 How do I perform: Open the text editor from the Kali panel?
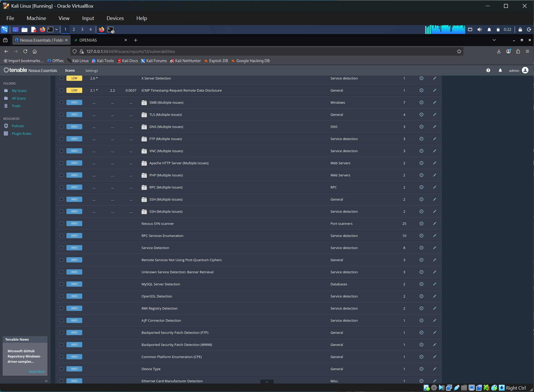[33, 29]
